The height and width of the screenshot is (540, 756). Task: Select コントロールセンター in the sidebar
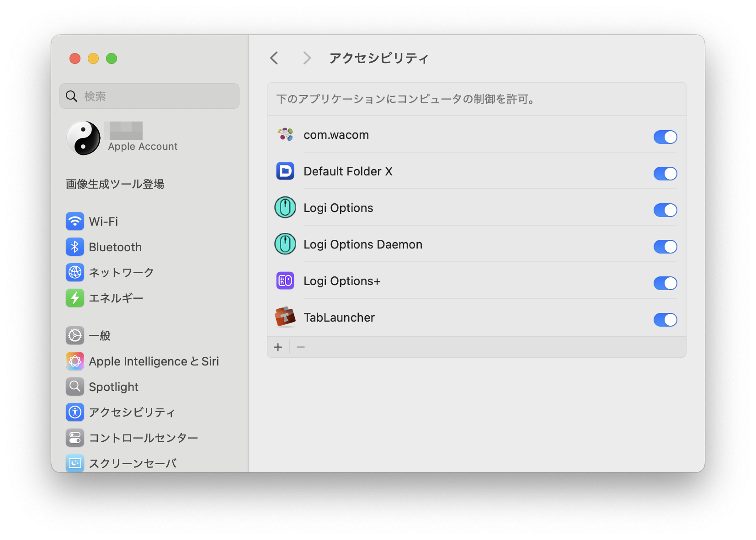[143, 438]
